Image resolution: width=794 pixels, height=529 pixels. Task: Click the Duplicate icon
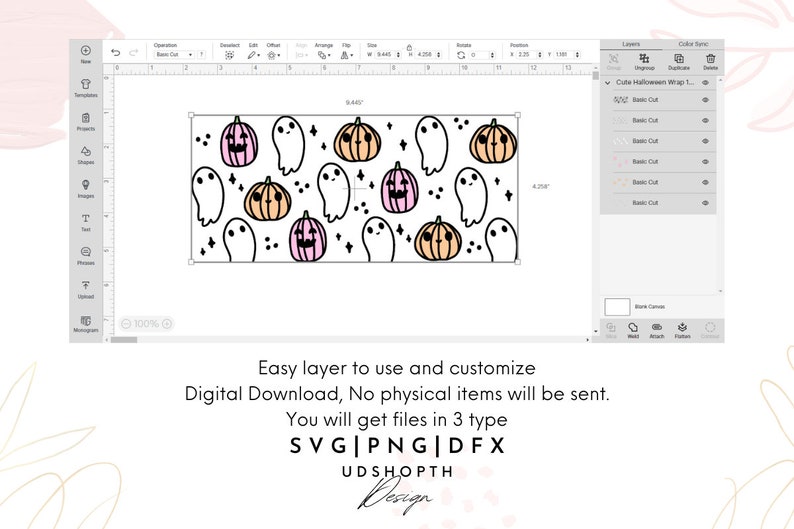coord(679,58)
